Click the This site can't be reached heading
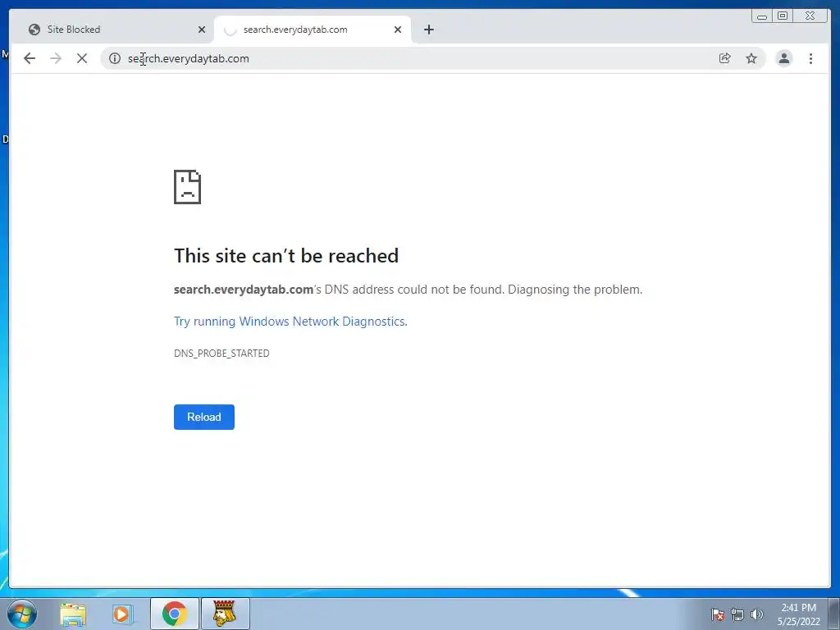This screenshot has height=630, width=840. [286, 256]
